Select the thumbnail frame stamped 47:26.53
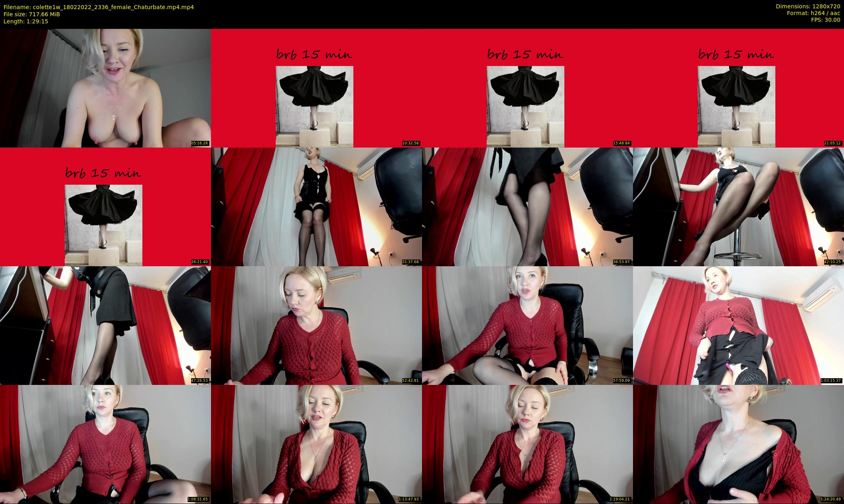This screenshot has width=844, height=504. pos(105,326)
